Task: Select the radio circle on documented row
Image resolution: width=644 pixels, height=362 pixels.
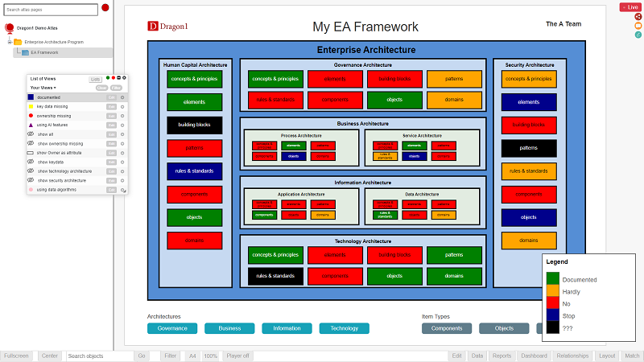Action: pyautogui.click(x=122, y=97)
